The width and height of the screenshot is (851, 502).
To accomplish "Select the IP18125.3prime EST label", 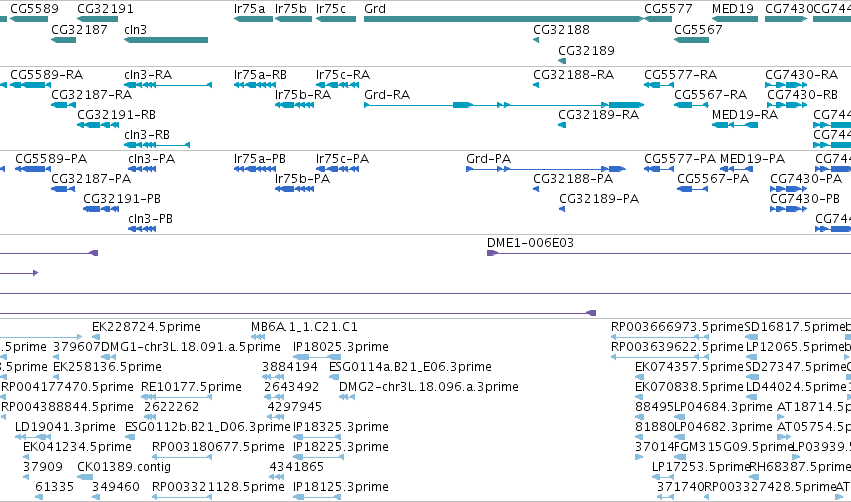I will click(x=341, y=486).
